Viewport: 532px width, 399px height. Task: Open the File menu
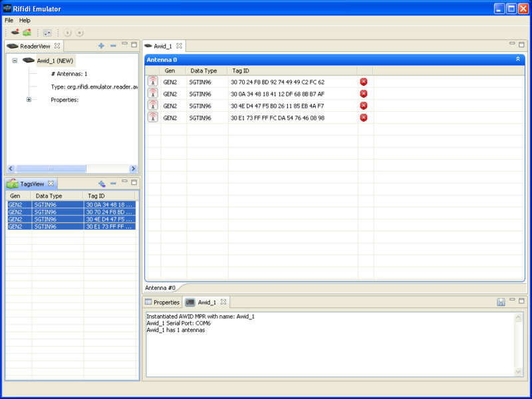(9, 21)
